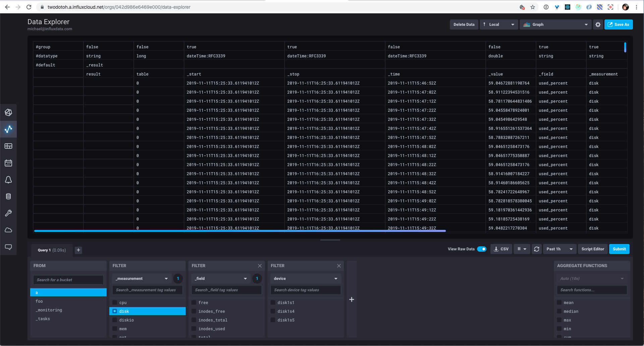644x346 pixels.
Task: Click the Save As button
Action: click(x=619, y=24)
